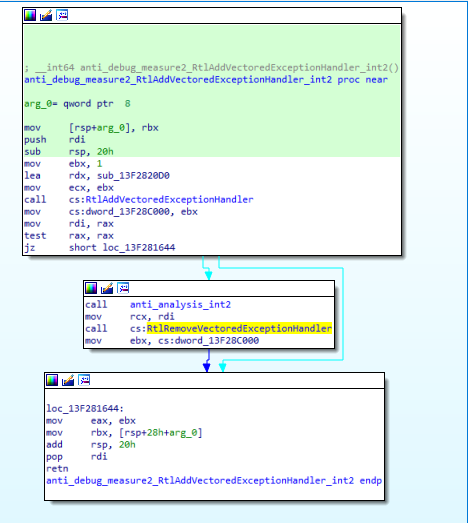Click retn instruction

[x=57, y=469]
